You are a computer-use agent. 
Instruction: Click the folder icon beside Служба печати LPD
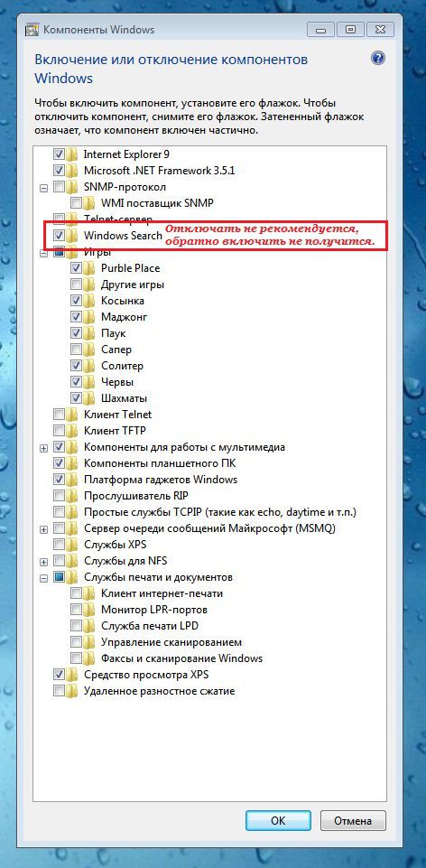click(x=89, y=626)
